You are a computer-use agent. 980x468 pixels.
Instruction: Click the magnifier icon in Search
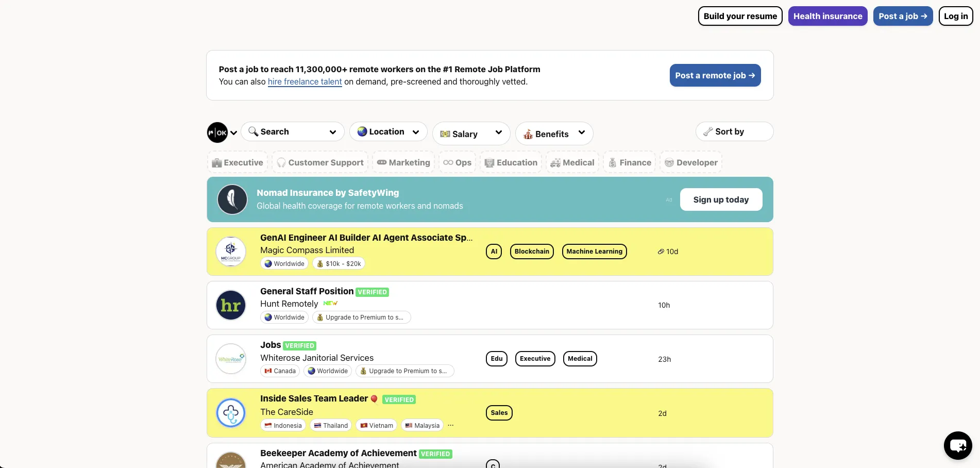pos(253,131)
